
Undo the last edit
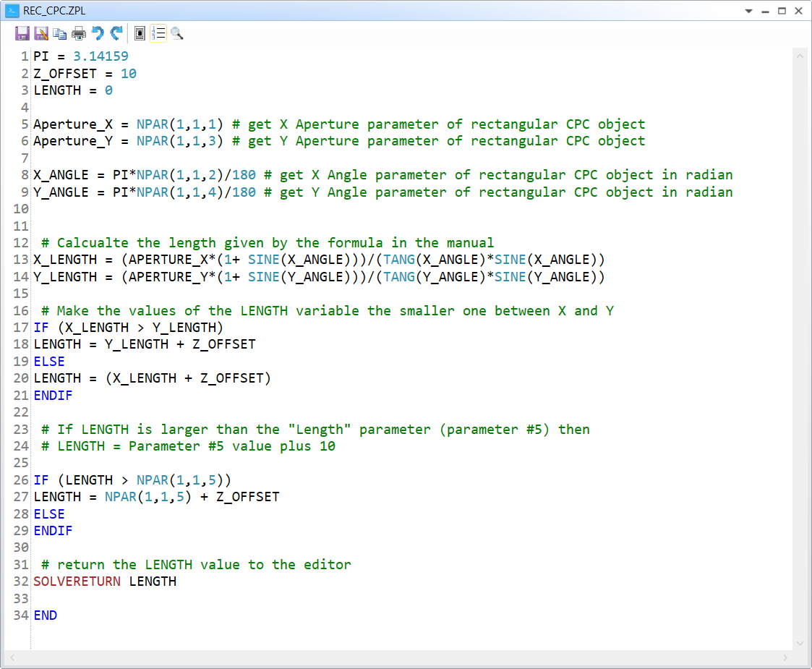point(98,34)
